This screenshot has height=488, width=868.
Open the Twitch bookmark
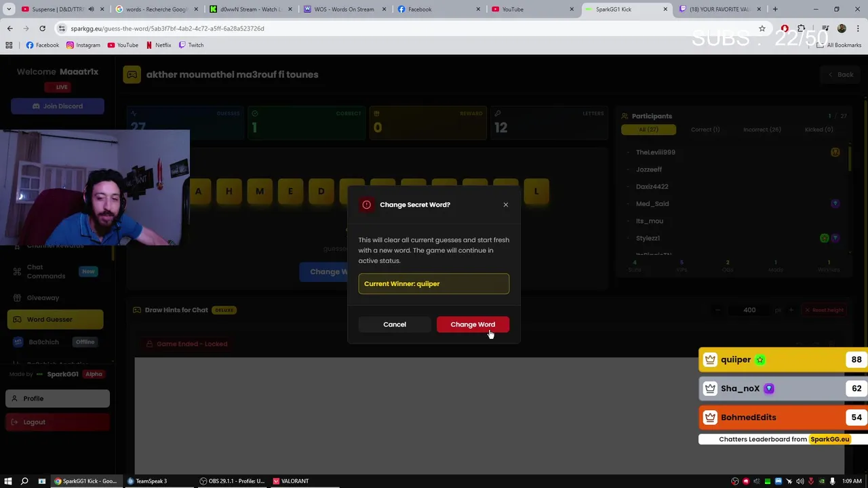[x=191, y=45]
